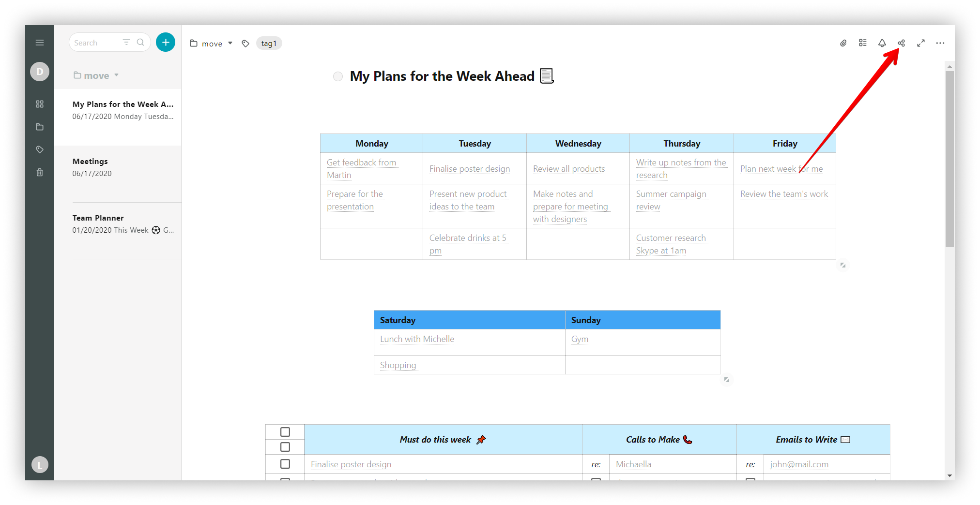Click Review all products cell

pos(578,169)
